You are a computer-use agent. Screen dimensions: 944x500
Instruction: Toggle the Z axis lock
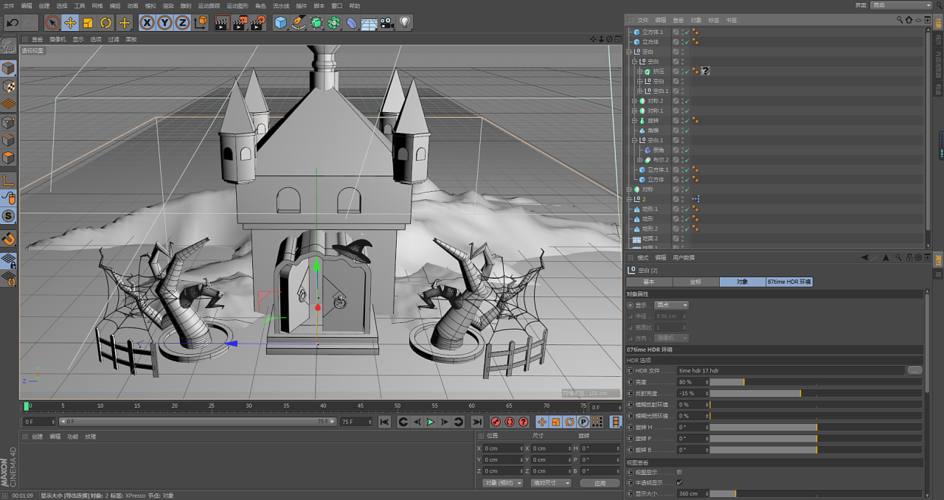(182, 22)
